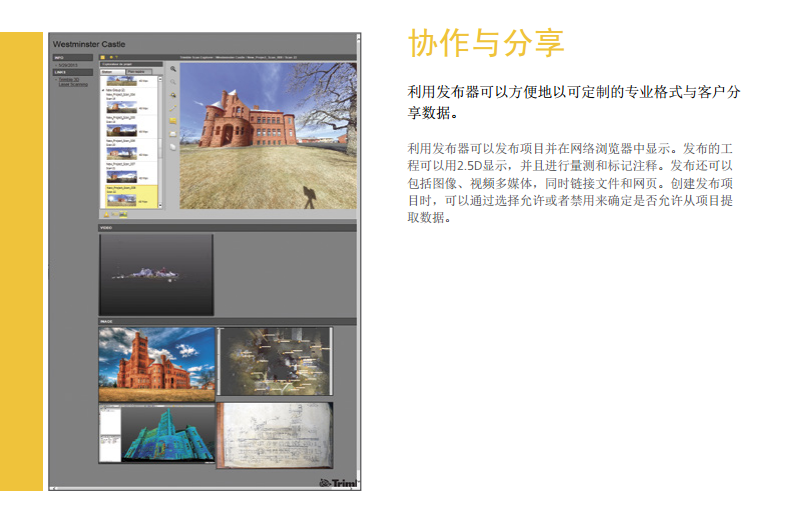Click the panorama image icon below station list
The image size is (791, 513).
click(x=122, y=213)
